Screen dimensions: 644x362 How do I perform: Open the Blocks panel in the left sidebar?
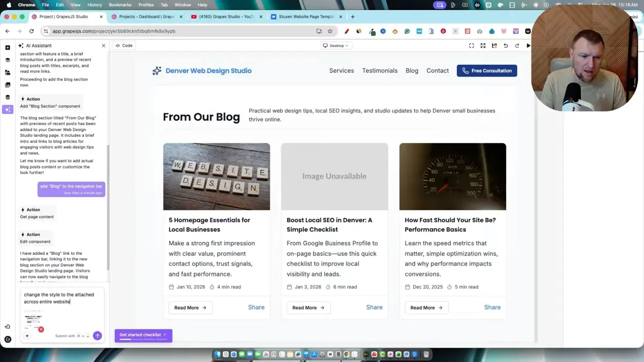pyautogui.click(x=8, y=48)
